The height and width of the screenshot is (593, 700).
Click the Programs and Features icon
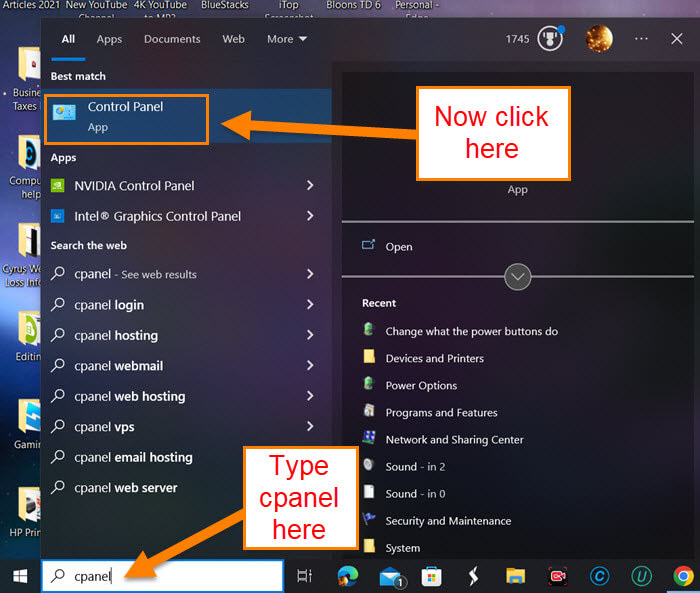click(x=369, y=410)
